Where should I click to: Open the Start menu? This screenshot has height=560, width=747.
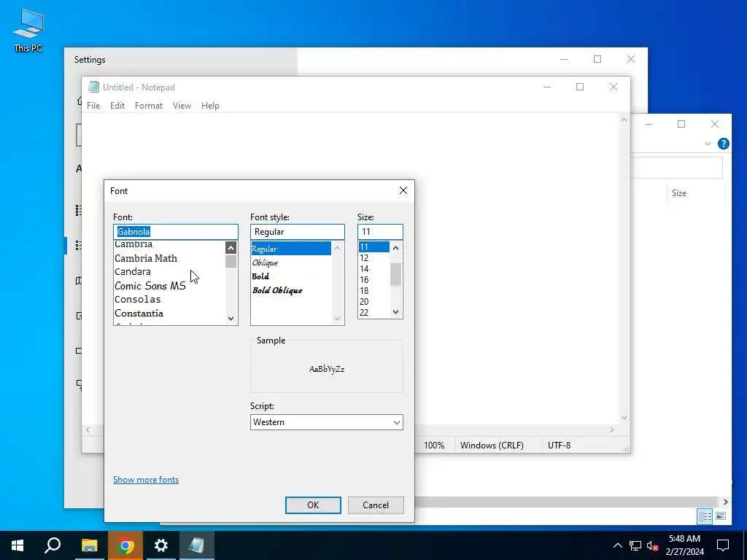(18, 545)
